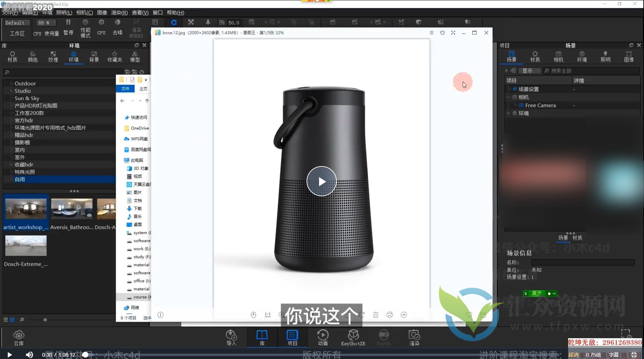
Task: Click the Import (导入) icon
Action: (x=231, y=337)
